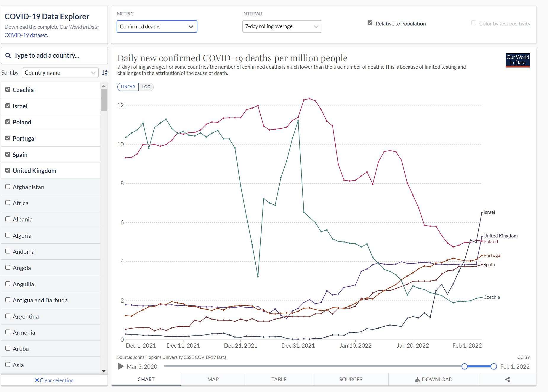The height and width of the screenshot is (392, 548).
Task: Click the Our World in Data logo
Action: point(518,60)
